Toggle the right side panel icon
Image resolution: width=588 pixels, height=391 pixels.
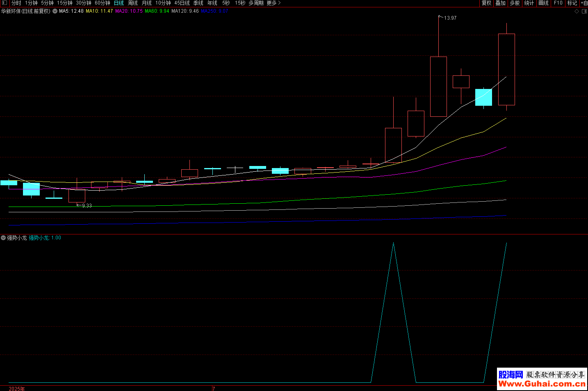coord(584,11)
